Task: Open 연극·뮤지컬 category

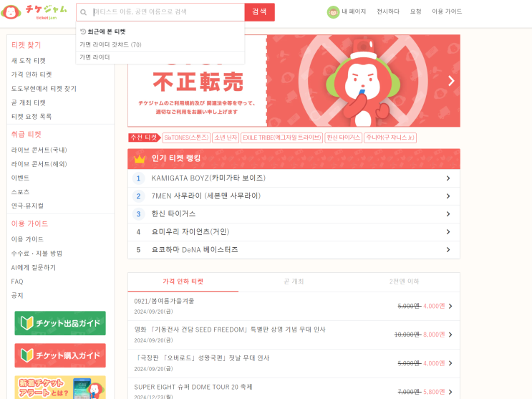Action: pyautogui.click(x=27, y=206)
